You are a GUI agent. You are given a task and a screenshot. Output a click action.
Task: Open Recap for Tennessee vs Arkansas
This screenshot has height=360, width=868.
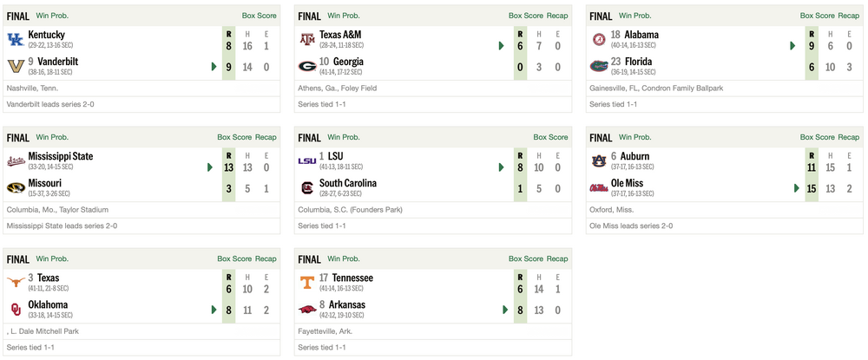[x=557, y=259]
